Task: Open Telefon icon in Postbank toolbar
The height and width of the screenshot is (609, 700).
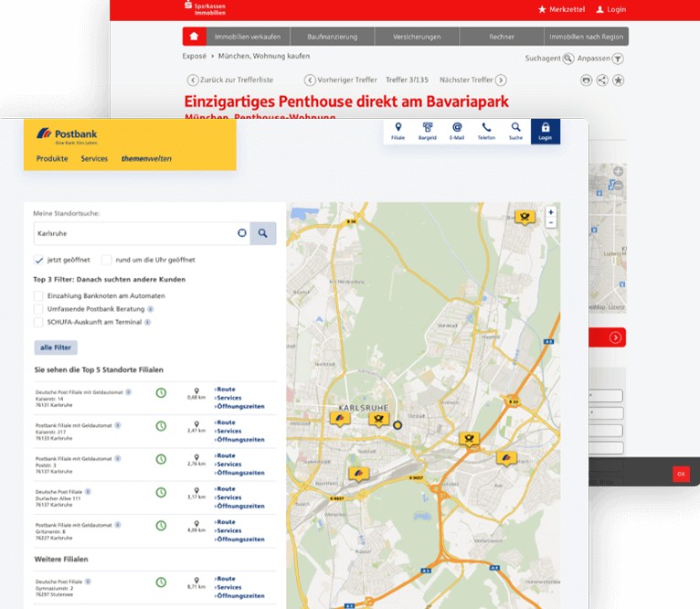Action: pyautogui.click(x=486, y=132)
